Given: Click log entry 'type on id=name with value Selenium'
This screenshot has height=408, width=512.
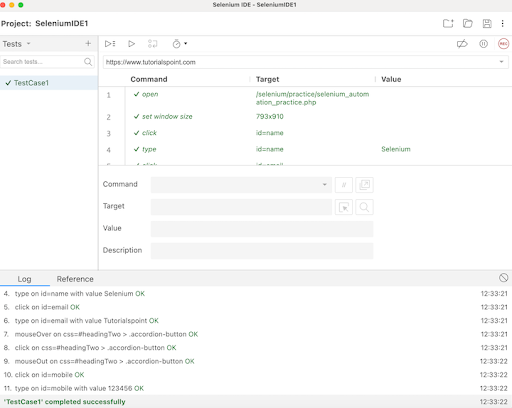Looking at the screenshot, I should tap(256, 294).
